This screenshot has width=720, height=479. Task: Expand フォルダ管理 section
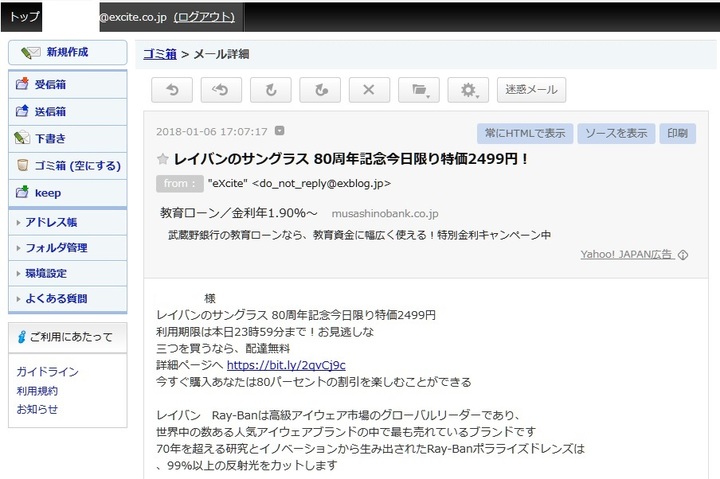tap(68, 248)
